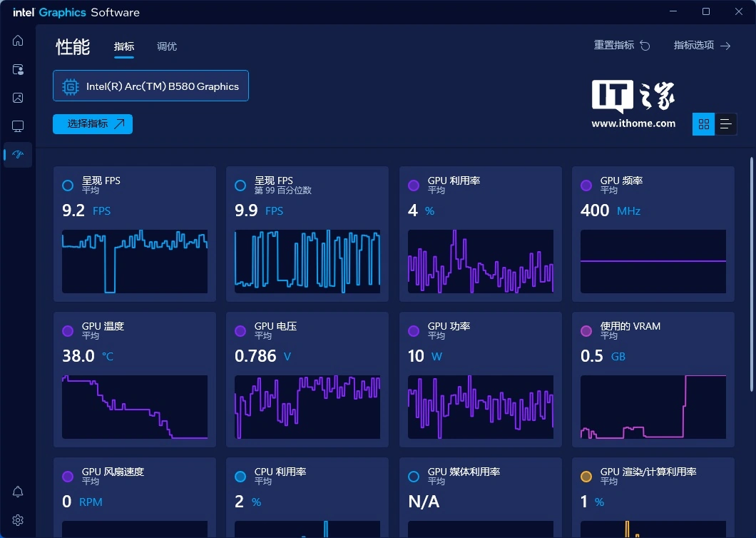Viewport: 756px width, 538px height.
Task: Toggle the 使用的 VRAM metric circle
Action: pyautogui.click(x=586, y=331)
